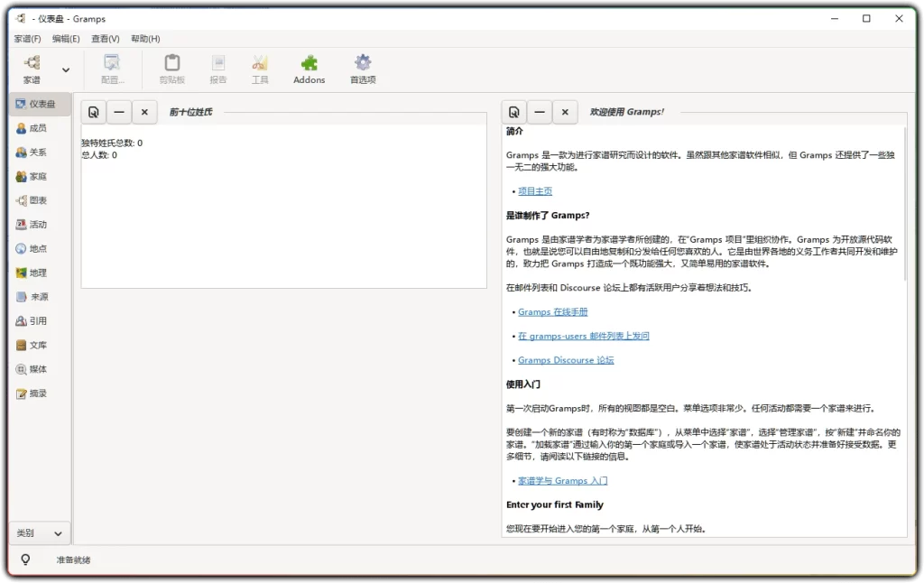This screenshot has width=924, height=583.
Task: Detach the 前十位姓氏 gadget
Action: pyautogui.click(x=94, y=111)
